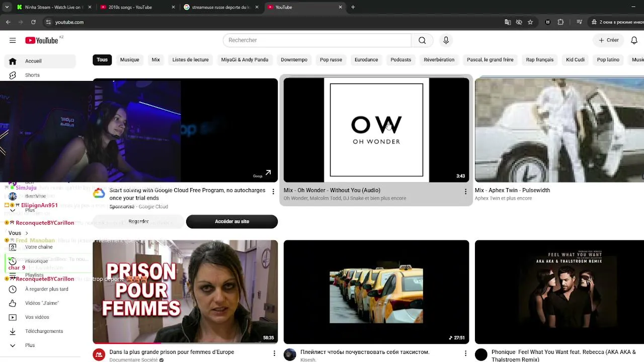Screen dimensions: 644x362
Task: Bookmark this page with the star
Action: pyautogui.click(x=530, y=22)
